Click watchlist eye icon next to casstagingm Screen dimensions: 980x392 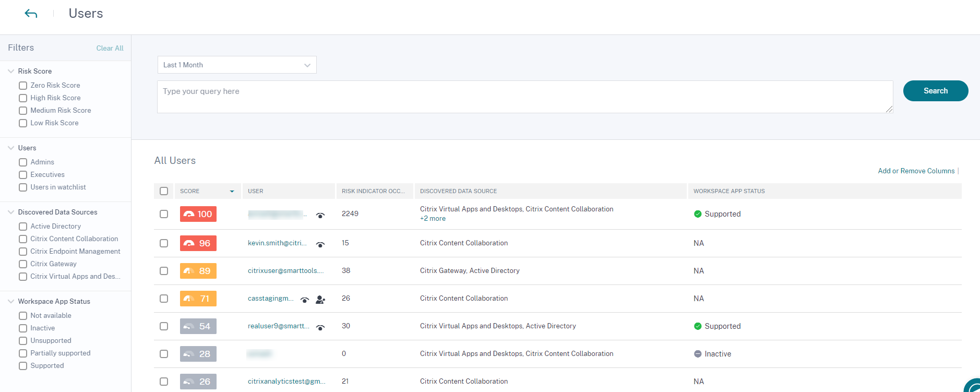pyautogui.click(x=305, y=300)
